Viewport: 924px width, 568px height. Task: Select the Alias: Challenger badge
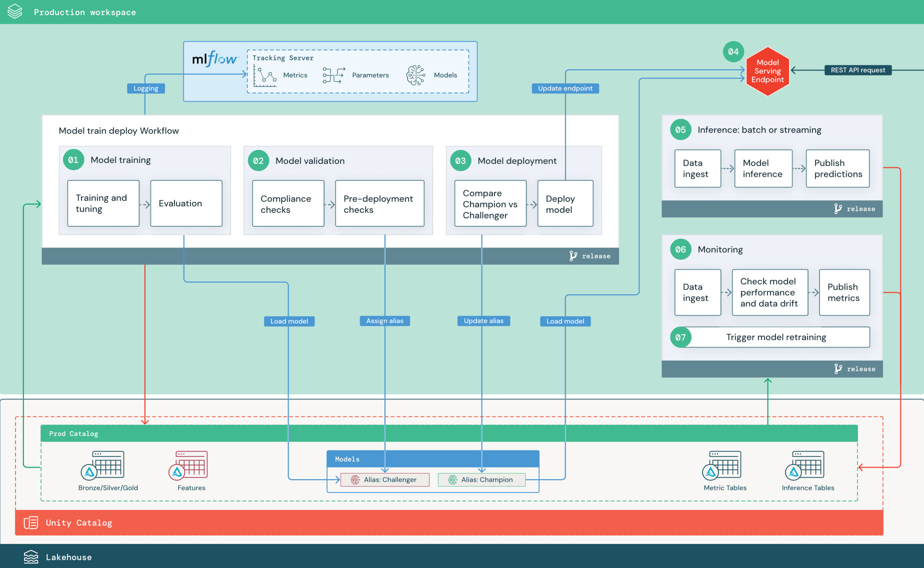coord(384,480)
